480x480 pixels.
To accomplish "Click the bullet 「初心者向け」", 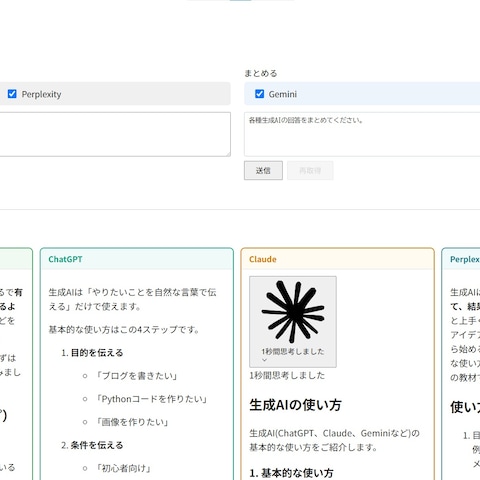I will pos(123,468).
